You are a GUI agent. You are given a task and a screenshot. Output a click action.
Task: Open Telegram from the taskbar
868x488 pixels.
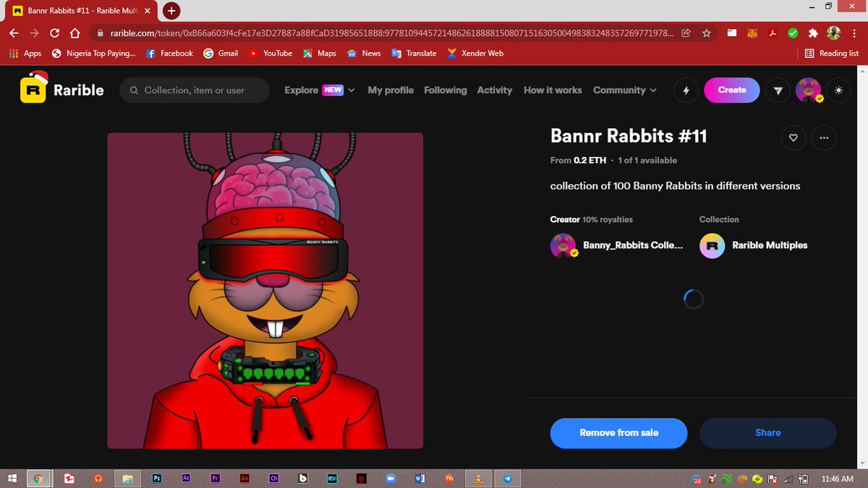508,479
